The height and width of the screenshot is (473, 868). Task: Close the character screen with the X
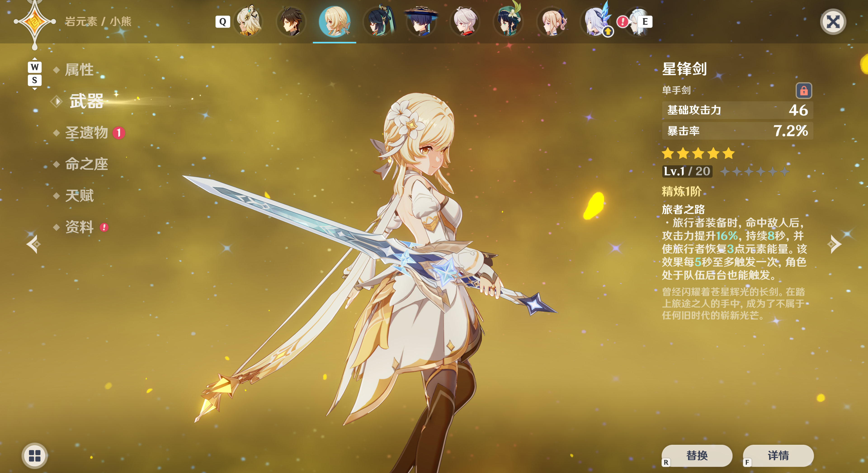coord(833,22)
